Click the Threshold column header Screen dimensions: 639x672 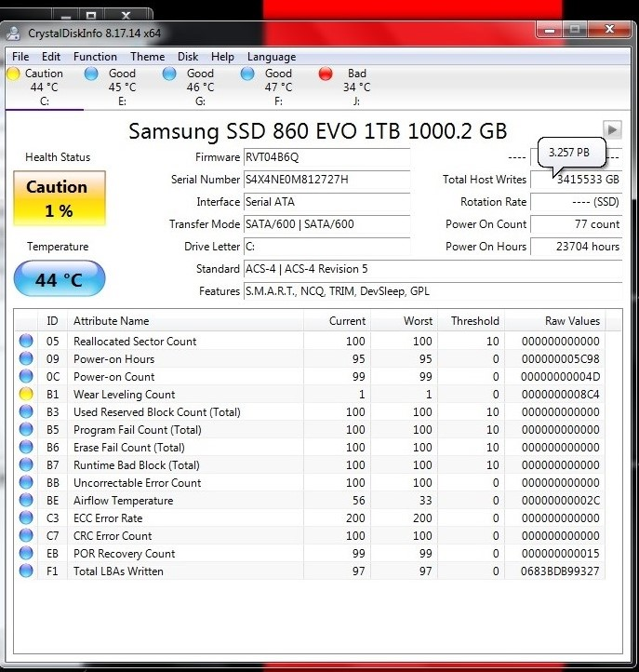click(472, 320)
